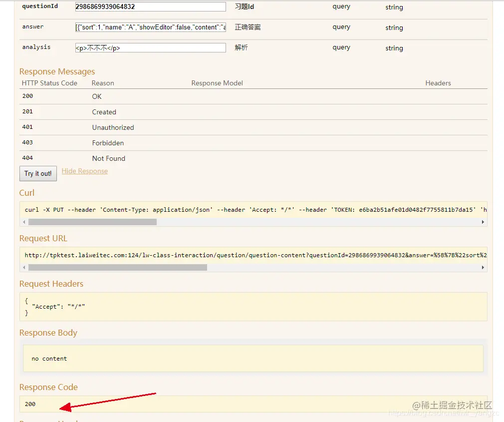Click the 解析 description text
The height and width of the screenshot is (422, 504).
tap(241, 47)
